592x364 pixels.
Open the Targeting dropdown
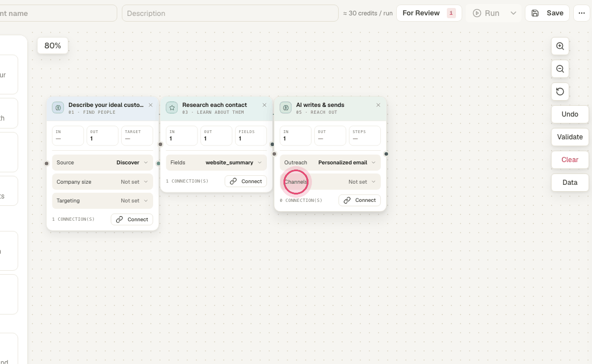[102, 201]
